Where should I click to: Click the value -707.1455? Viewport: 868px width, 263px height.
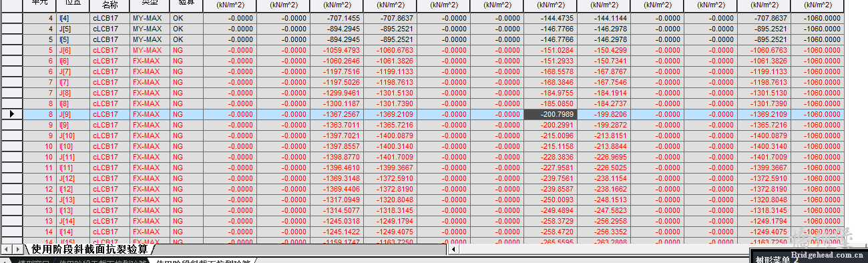(x=337, y=18)
